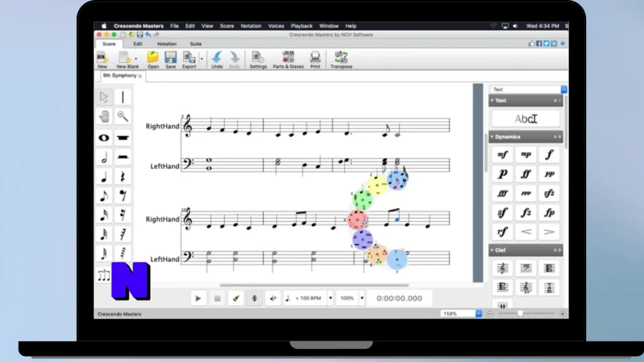Screen dimensions: 644x362
Task: Select the barline tool
Action: coord(123,97)
